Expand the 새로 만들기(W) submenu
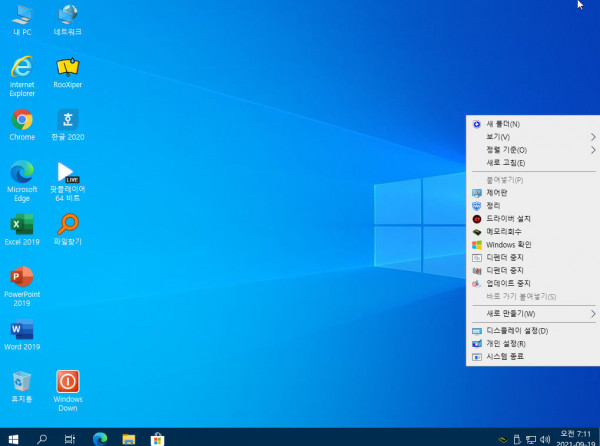Viewport: 600px width, 446px height. 533,314
